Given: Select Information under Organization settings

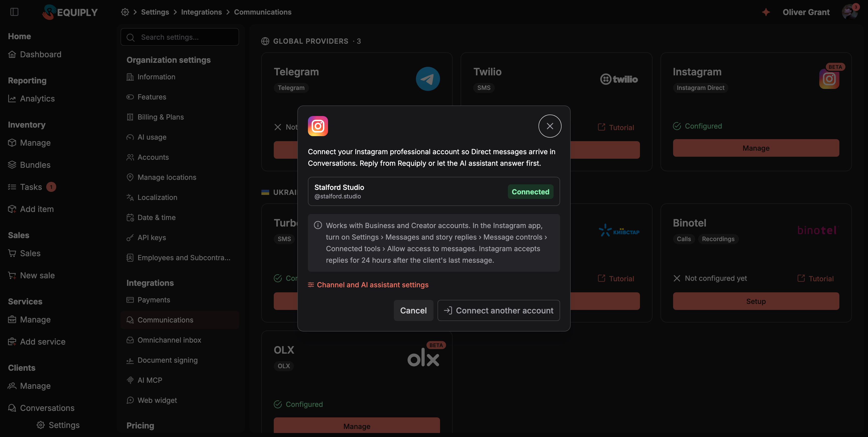Looking at the screenshot, I should (x=180, y=77).
